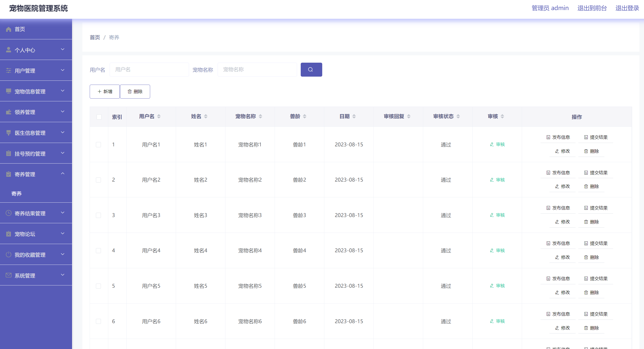The image size is (644, 349).
Task: Click 修改 in row 5
Action: pos(562,293)
